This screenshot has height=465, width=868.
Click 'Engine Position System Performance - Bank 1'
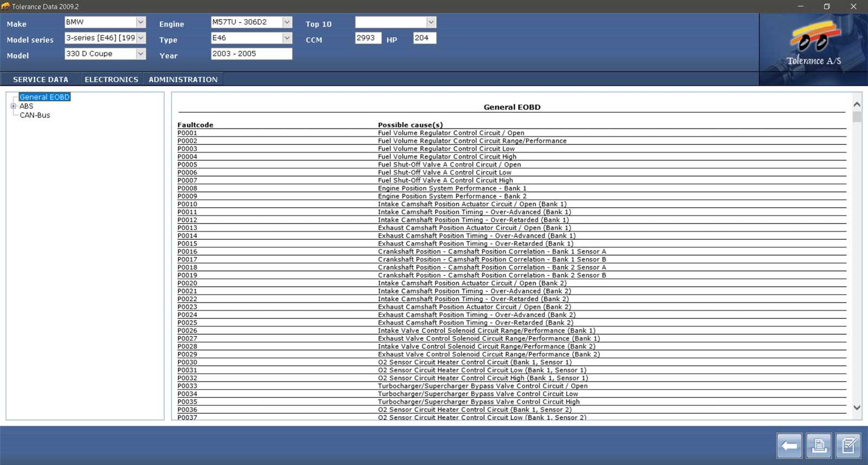452,188
